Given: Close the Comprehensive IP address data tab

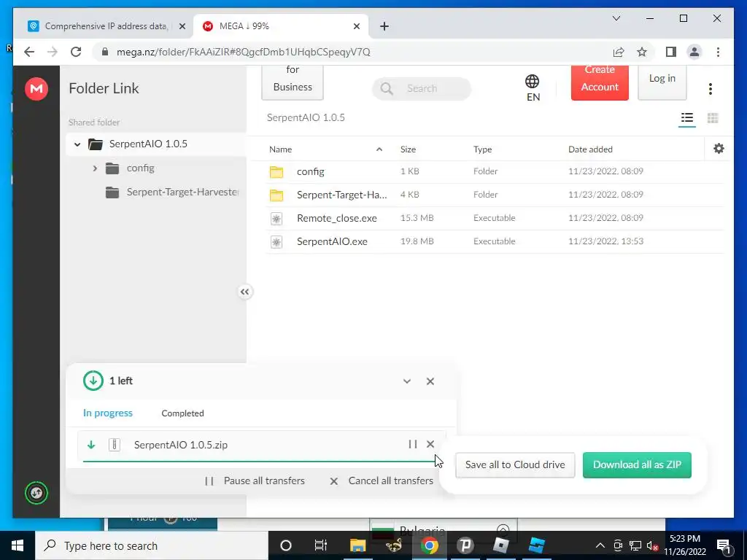Looking at the screenshot, I should (182, 27).
